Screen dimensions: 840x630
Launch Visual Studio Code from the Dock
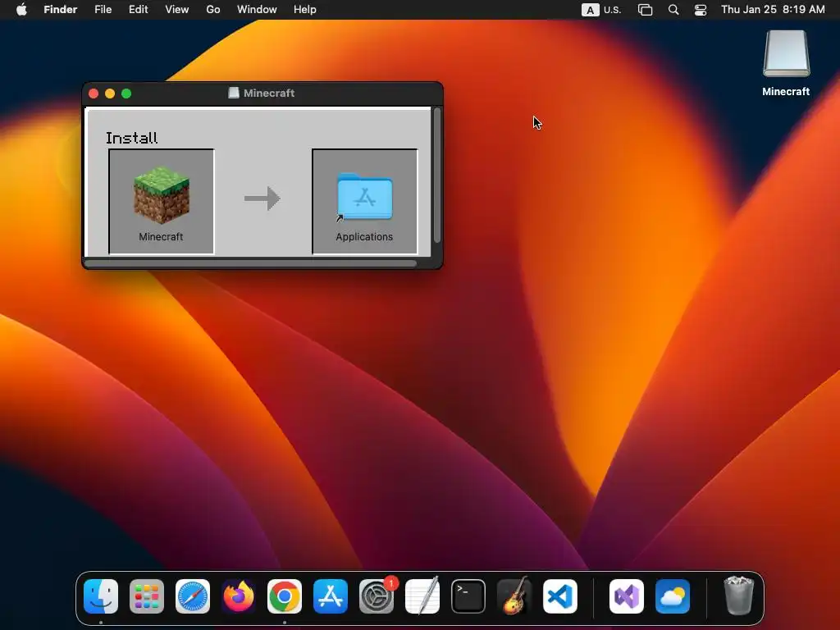click(x=560, y=596)
